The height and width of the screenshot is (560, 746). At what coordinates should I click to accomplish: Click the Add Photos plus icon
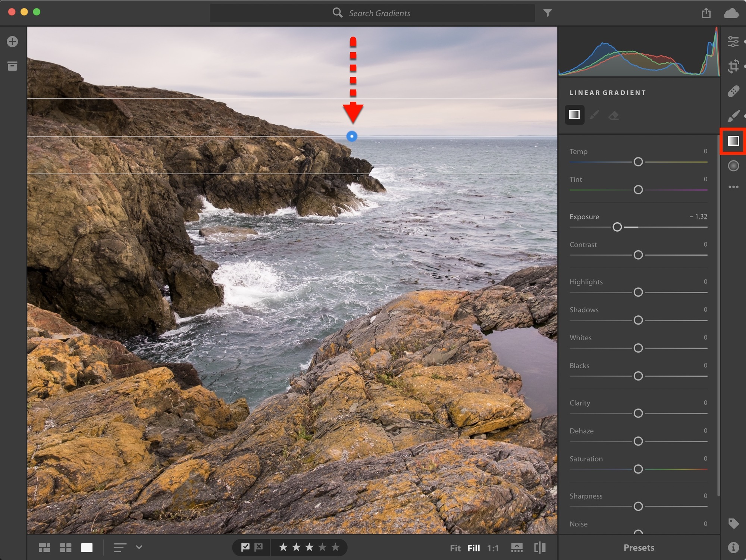(x=12, y=41)
